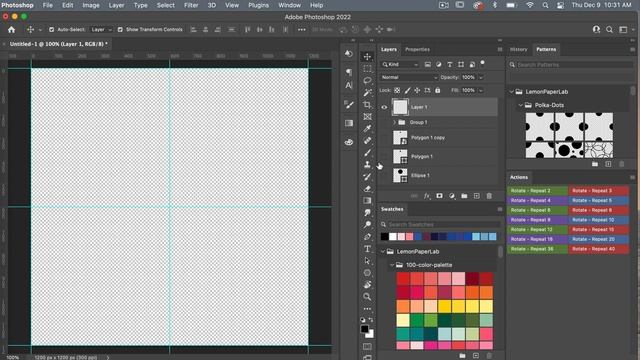The height and width of the screenshot is (360, 640).
Task: Toggle Show Transform Controls checkbox
Action: pyautogui.click(x=120, y=29)
